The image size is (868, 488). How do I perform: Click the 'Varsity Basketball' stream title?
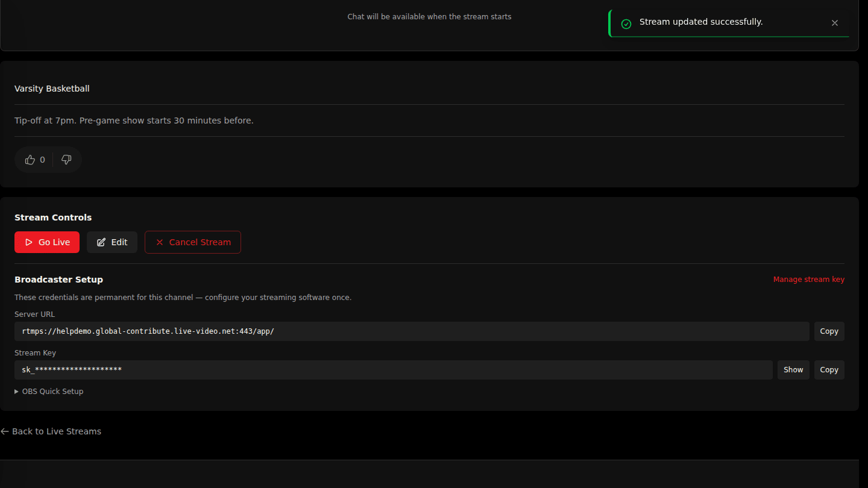tap(52, 89)
